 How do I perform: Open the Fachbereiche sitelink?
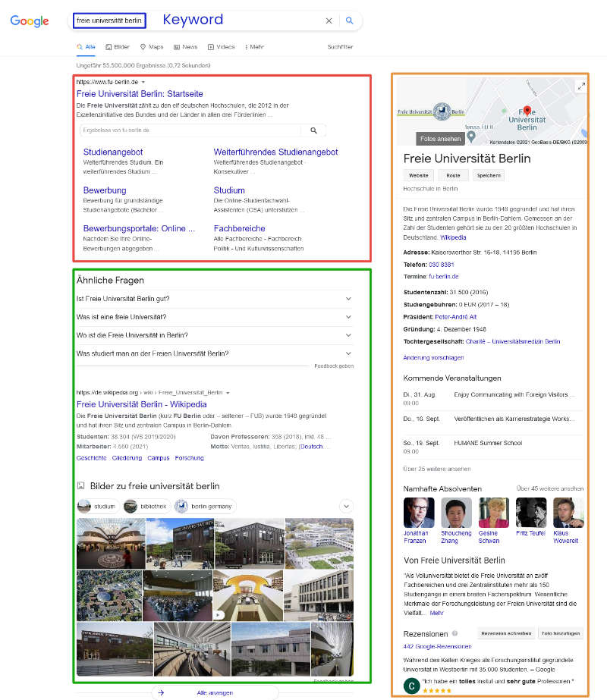coord(240,228)
